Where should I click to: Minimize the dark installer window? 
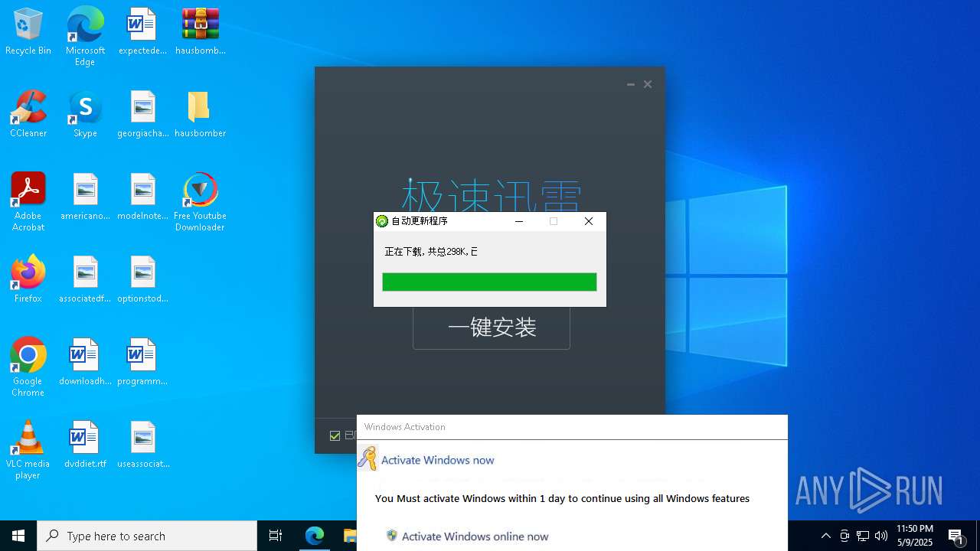(631, 84)
